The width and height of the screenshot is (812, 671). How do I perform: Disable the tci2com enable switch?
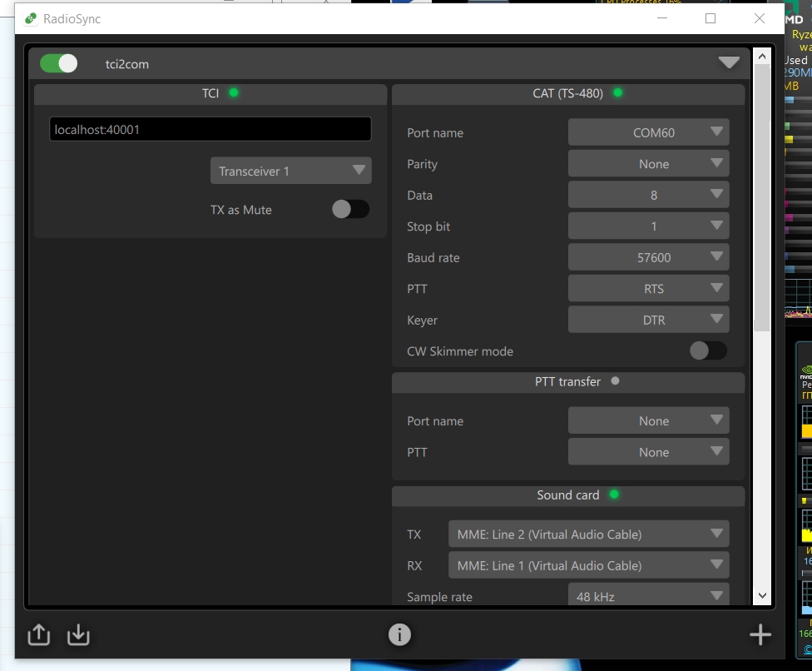pyautogui.click(x=58, y=63)
